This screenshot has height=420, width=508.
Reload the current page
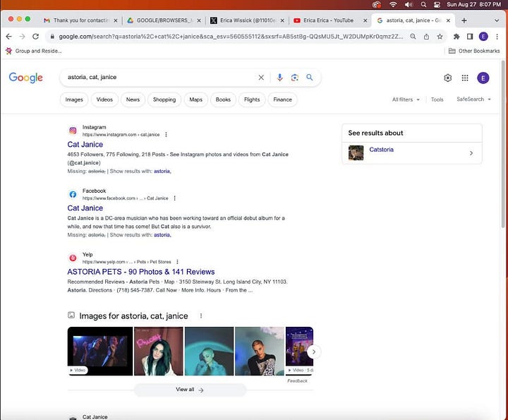(x=36, y=37)
